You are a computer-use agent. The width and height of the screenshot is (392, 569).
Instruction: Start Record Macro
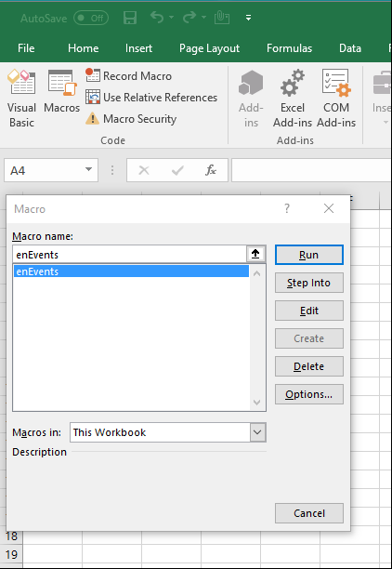129,76
